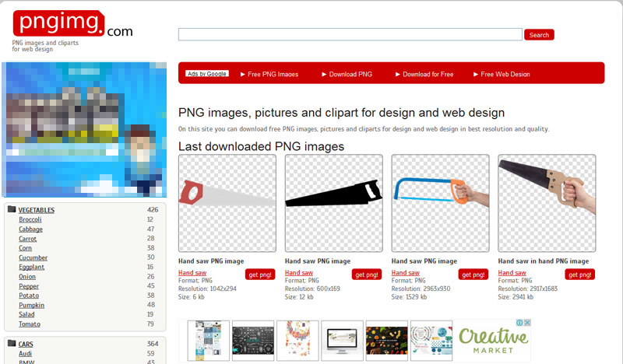Open the red hand saw thumbnail
Screen dimensions: 623x364
click(227, 202)
